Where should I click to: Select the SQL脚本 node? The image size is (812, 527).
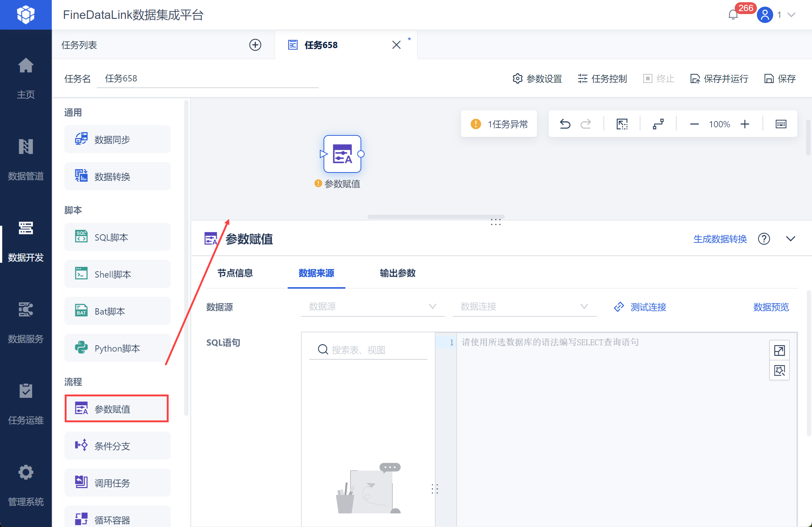(x=118, y=237)
